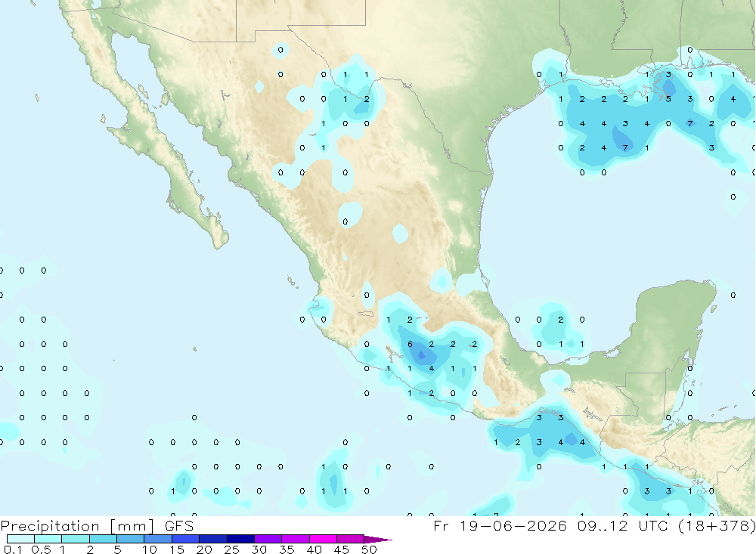Click the '09..12' time range text

tap(603, 525)
